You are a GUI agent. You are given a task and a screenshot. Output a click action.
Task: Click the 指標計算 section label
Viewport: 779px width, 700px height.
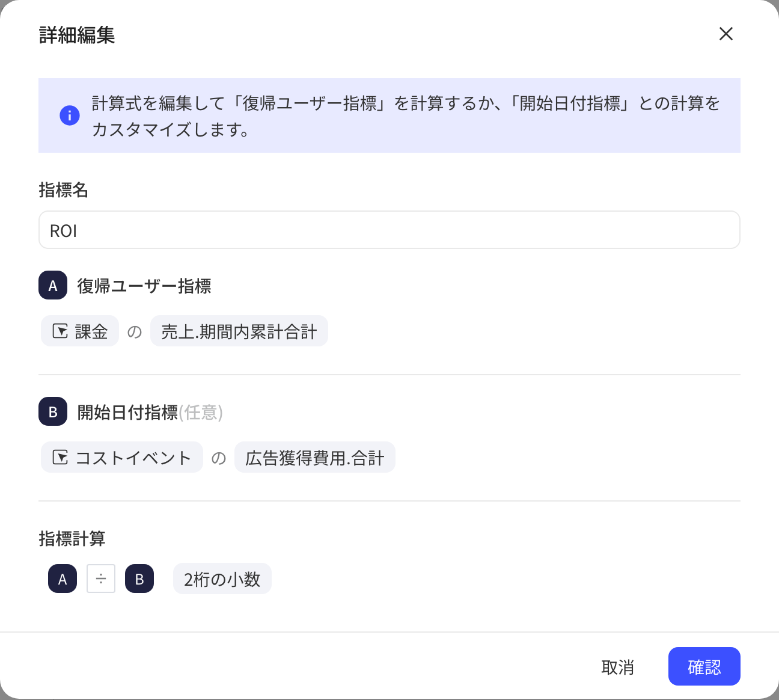[x=72, y=538]
